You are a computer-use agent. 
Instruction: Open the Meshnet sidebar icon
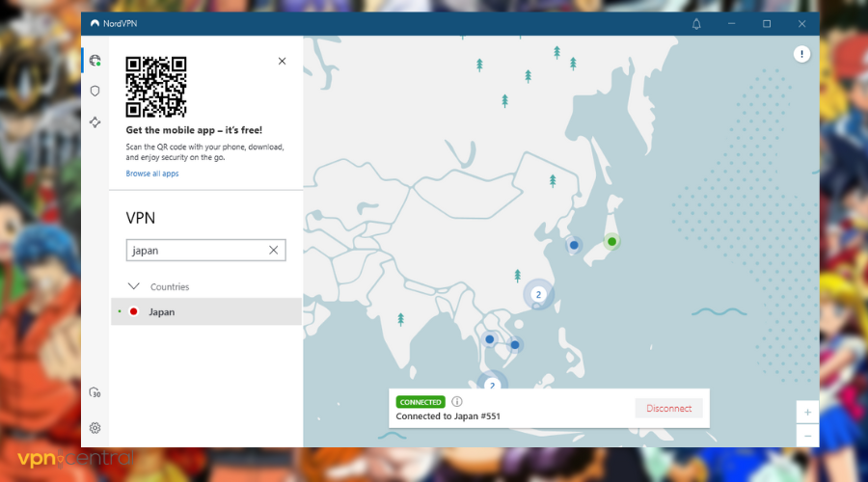click(95, 121)
